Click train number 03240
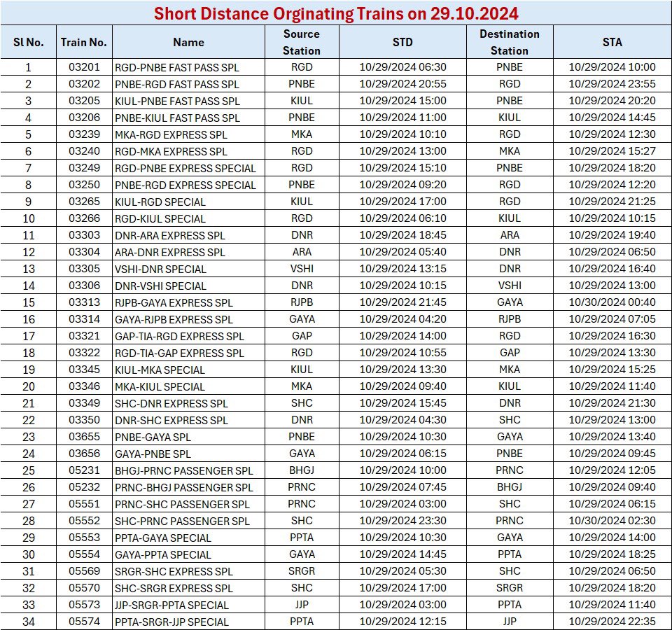 pos(84,151)
